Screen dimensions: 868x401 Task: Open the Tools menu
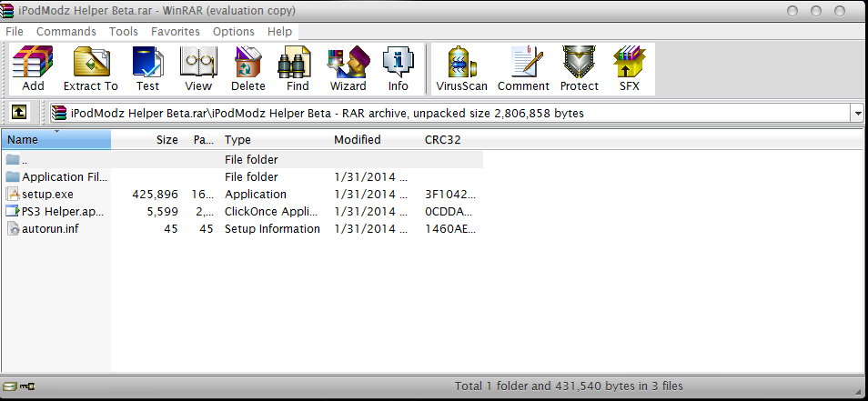coord(124,32)
